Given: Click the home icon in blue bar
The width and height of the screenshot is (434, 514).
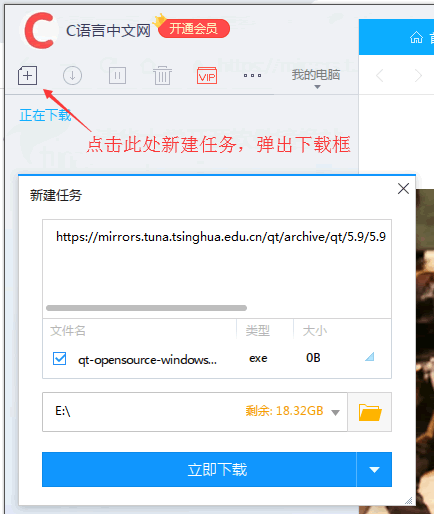Looking at the screenshot, I should point(416,37).
